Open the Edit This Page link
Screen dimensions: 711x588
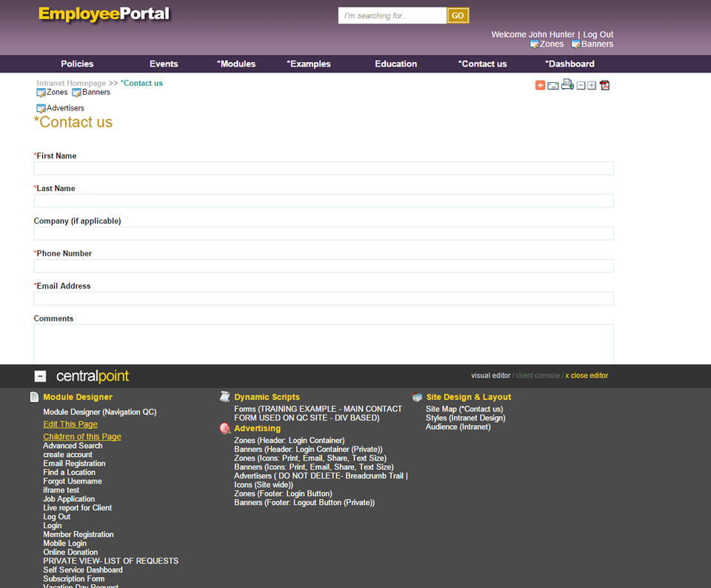[70, 424]
